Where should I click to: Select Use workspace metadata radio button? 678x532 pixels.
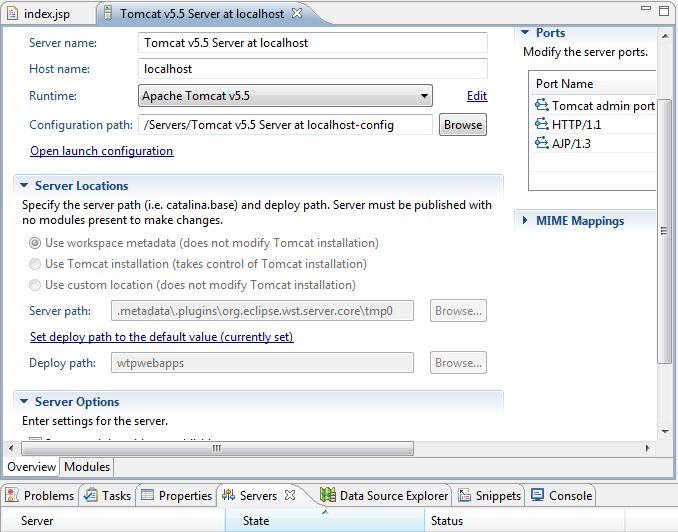point(35,243)
